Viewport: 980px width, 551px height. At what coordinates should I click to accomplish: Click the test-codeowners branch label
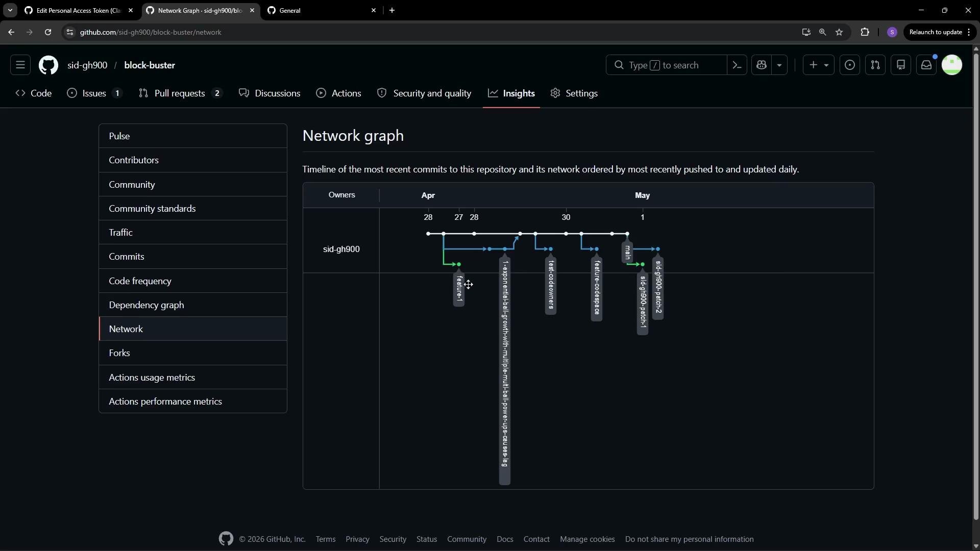551,285
